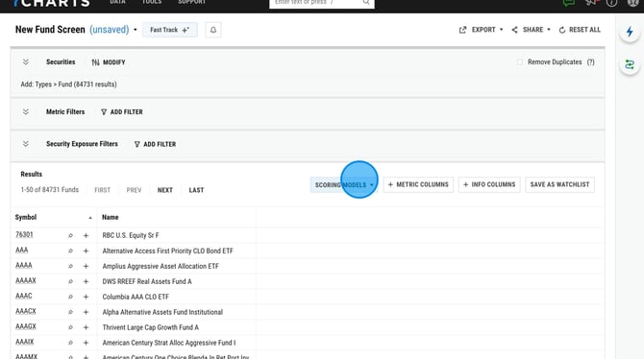
Task: Click Add Filter in Metric Filters
Action: tap(122, 112)
